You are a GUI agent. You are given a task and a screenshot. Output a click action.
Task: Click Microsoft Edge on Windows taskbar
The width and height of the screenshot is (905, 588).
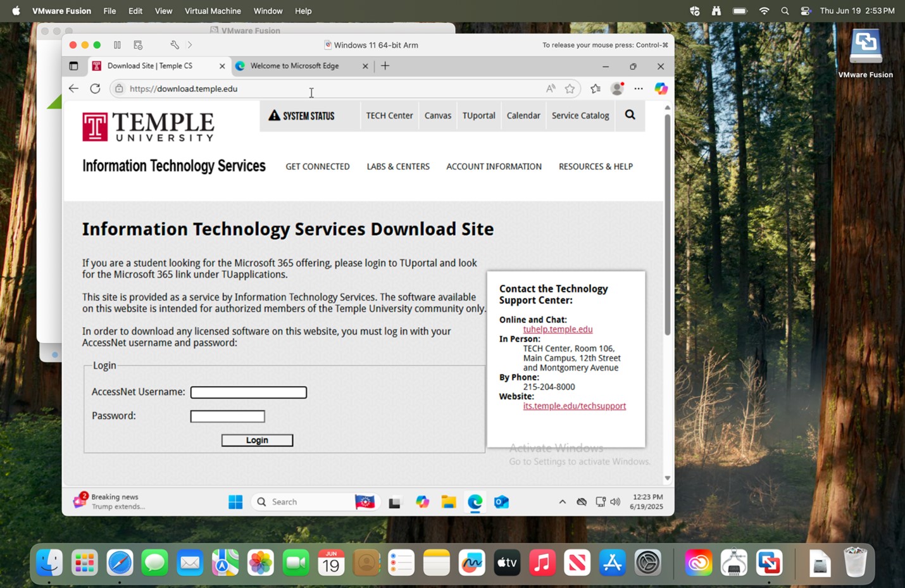[475, 502]
